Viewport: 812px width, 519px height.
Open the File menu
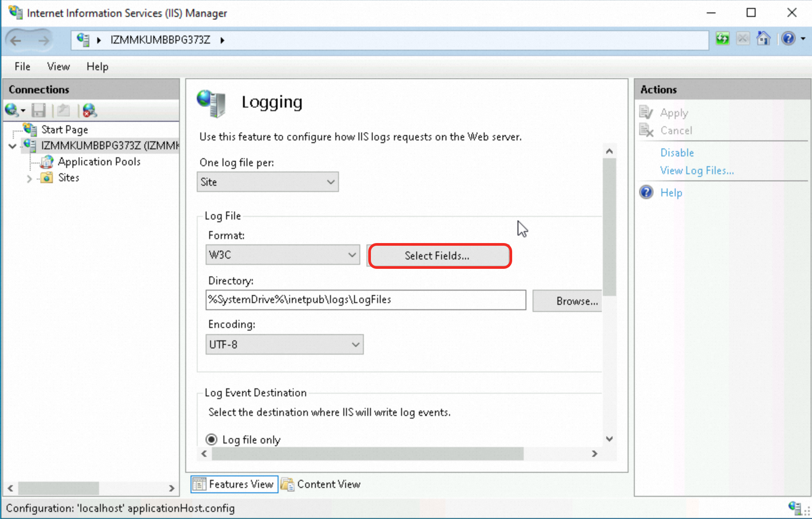[x=22, y=67]
